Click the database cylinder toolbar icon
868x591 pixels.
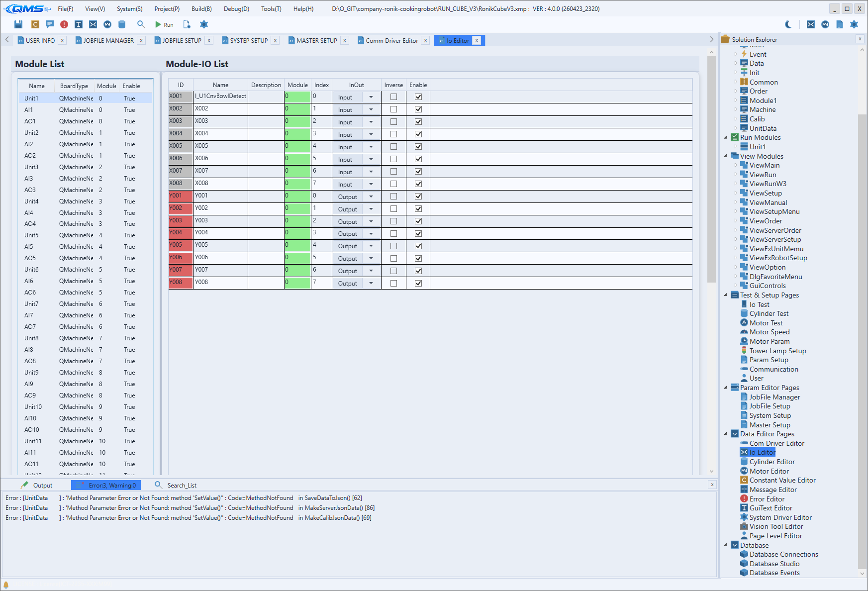[x=122, y=24]
